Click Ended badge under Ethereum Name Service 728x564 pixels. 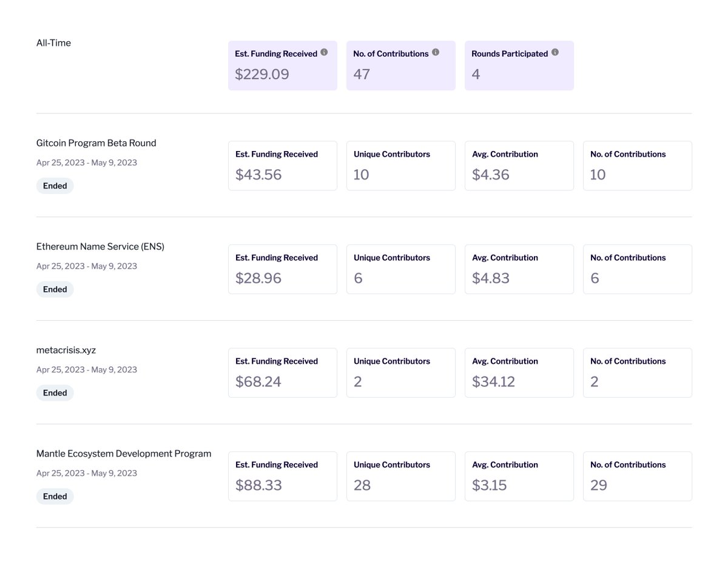[x=55, y=289]
